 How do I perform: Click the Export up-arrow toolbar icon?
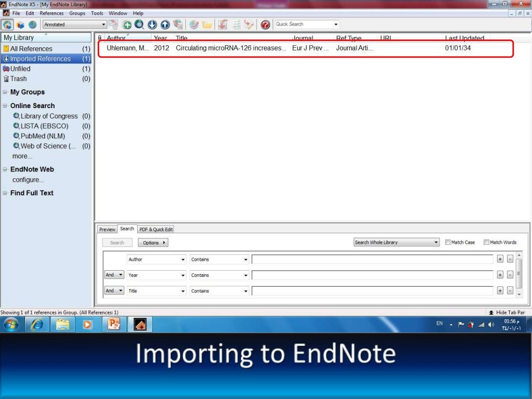coord(165,24)
